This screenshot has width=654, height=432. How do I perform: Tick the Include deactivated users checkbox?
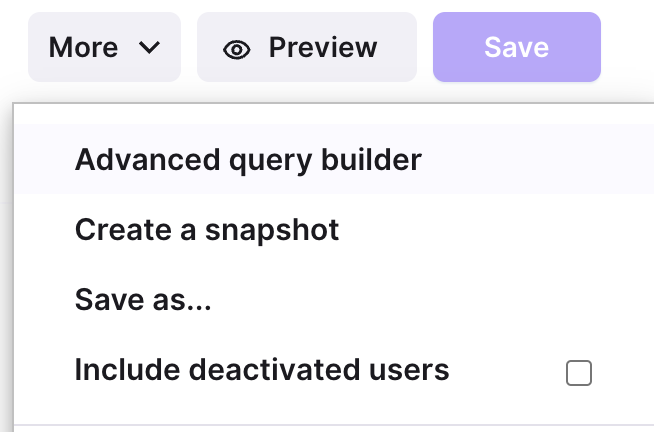[x=579, y=373]
